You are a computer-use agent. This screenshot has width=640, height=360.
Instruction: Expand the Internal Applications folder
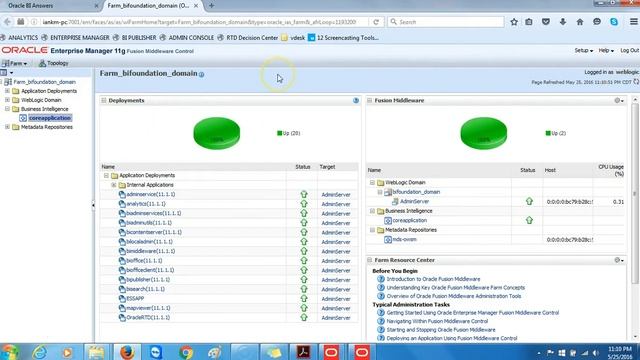pos(114,185)
